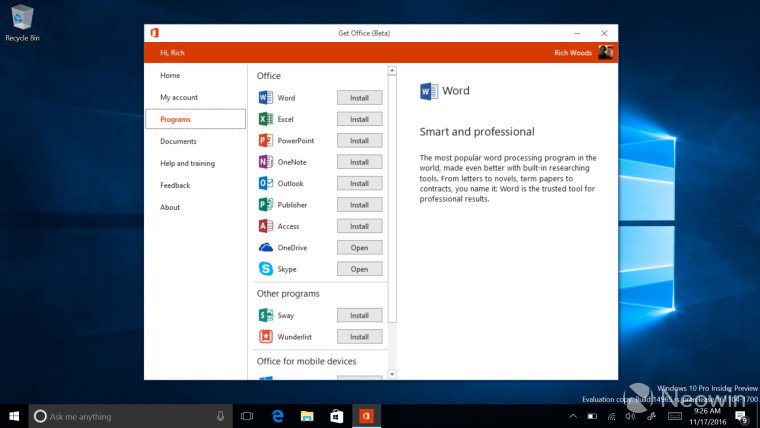Select the Sway icon

pos(266,315)
